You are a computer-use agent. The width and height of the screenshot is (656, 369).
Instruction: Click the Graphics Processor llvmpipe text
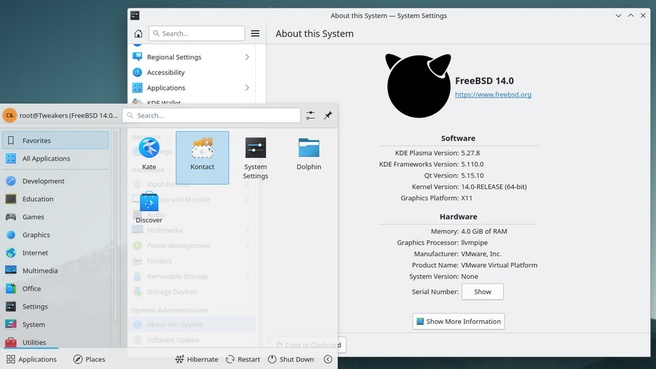[442, 243]
